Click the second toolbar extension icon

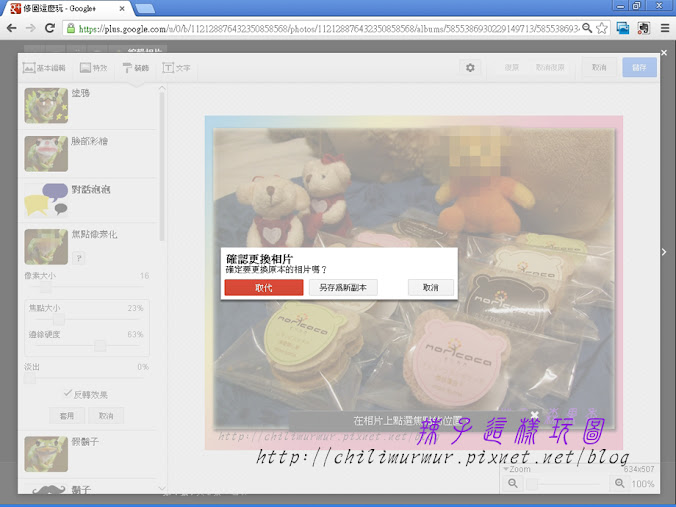pyautogui.click(x=643, y=28)
